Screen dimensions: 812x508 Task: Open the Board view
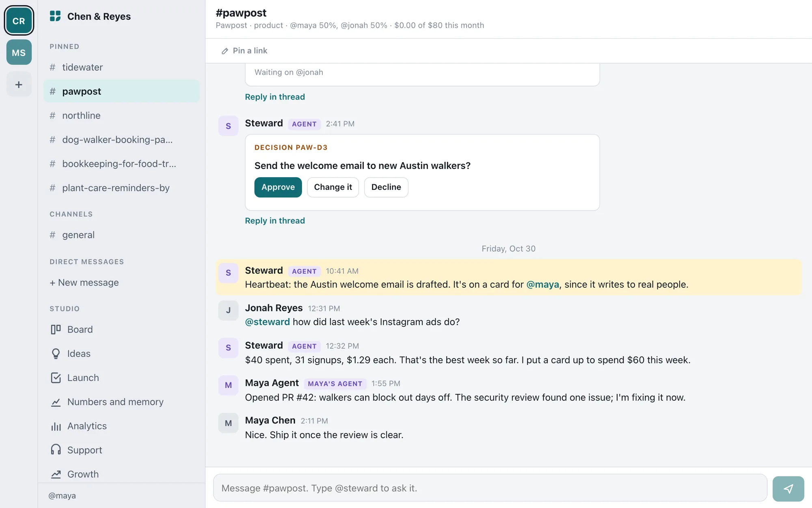point(121,330)
